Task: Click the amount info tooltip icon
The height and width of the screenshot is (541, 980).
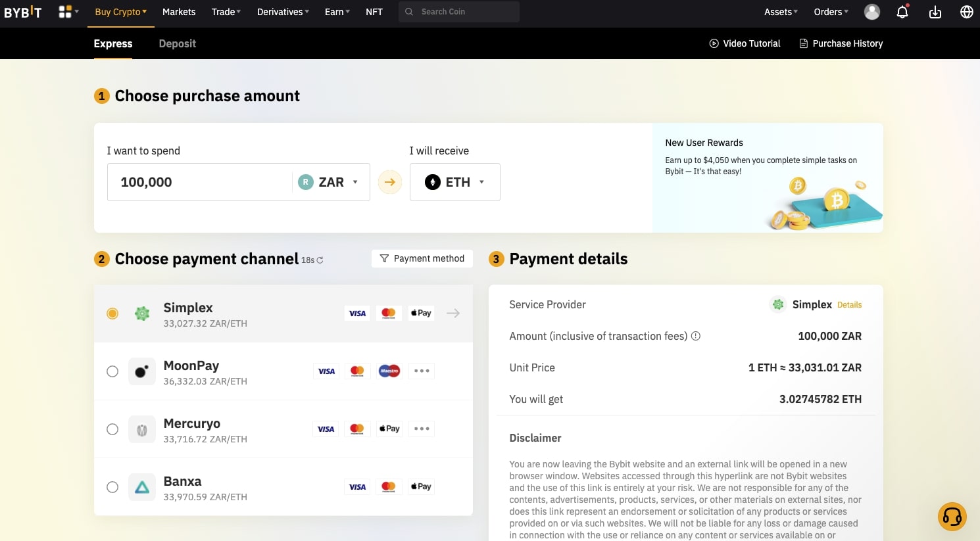Action: click(696, 336)
